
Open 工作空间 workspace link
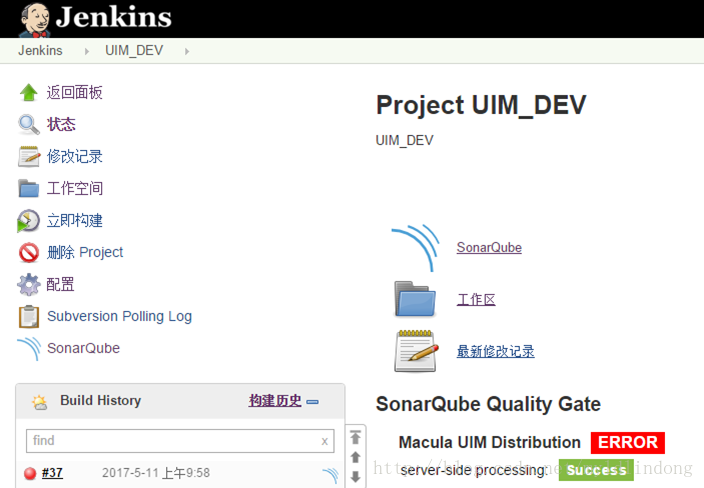pos(75,189)
